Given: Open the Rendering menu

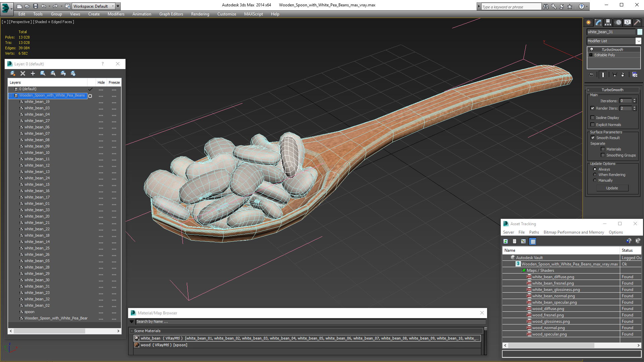Looking at the screenshot, I should point(200,14).
